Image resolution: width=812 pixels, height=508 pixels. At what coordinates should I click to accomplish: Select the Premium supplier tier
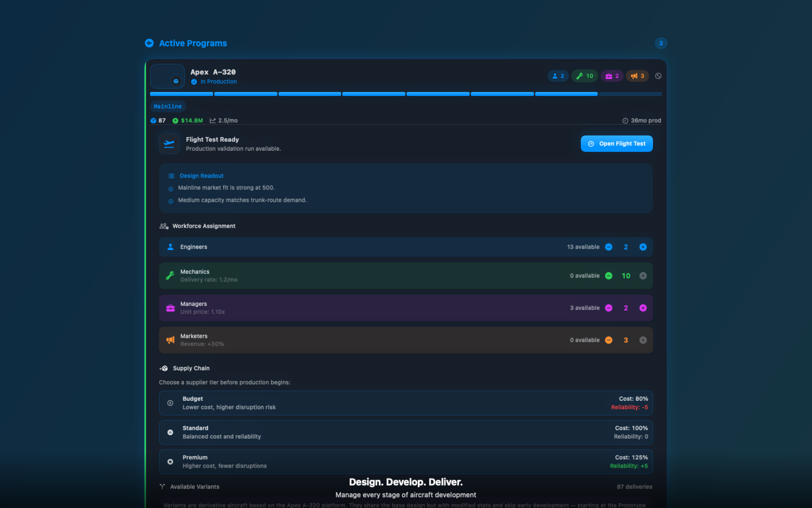tap(406, 462)
